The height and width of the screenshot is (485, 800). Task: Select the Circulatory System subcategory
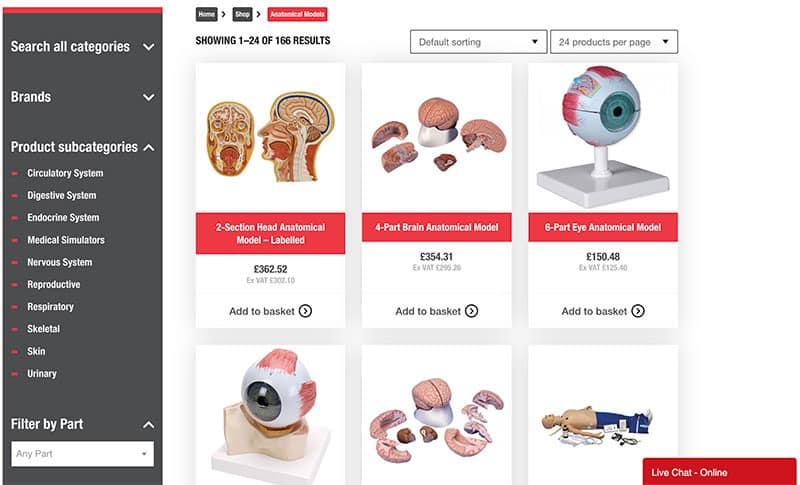(x=65, y=173)
